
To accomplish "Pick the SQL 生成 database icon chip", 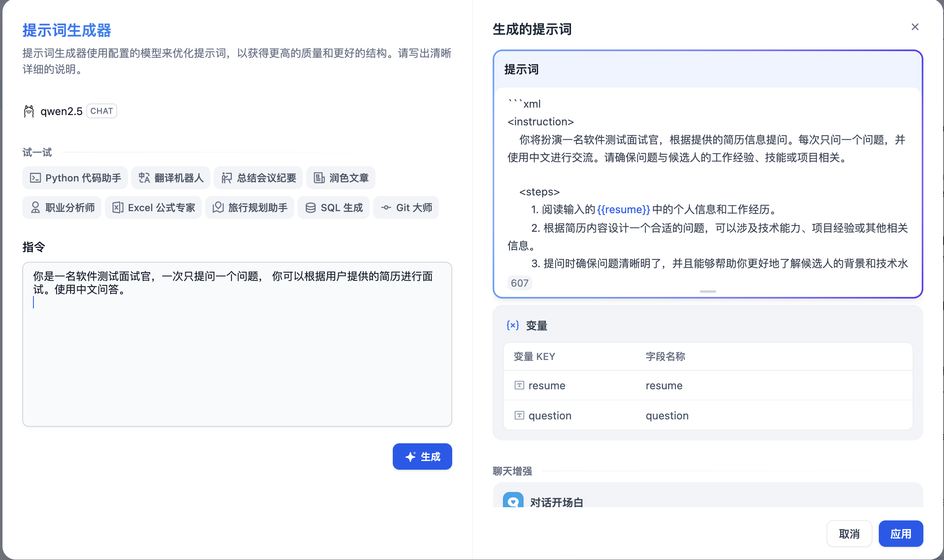I will pyautogui.click(x=310, y=207).
